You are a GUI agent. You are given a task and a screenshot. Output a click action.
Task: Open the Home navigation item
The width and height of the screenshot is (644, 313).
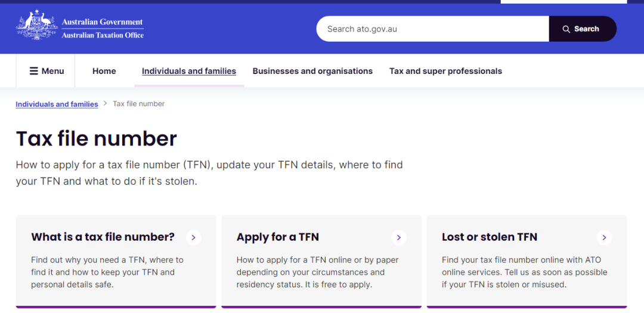pyautogui.click(x=104, y=71)
